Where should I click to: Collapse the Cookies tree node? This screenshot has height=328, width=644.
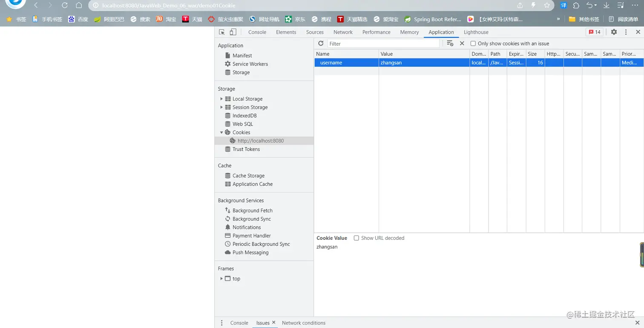point(221,132)
